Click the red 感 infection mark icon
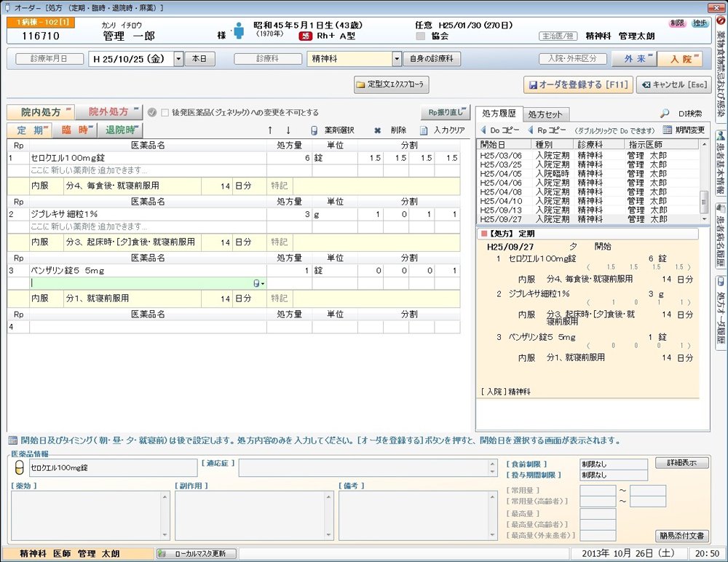This screenshot has height=562, width=728. click(x=306, y=36)
